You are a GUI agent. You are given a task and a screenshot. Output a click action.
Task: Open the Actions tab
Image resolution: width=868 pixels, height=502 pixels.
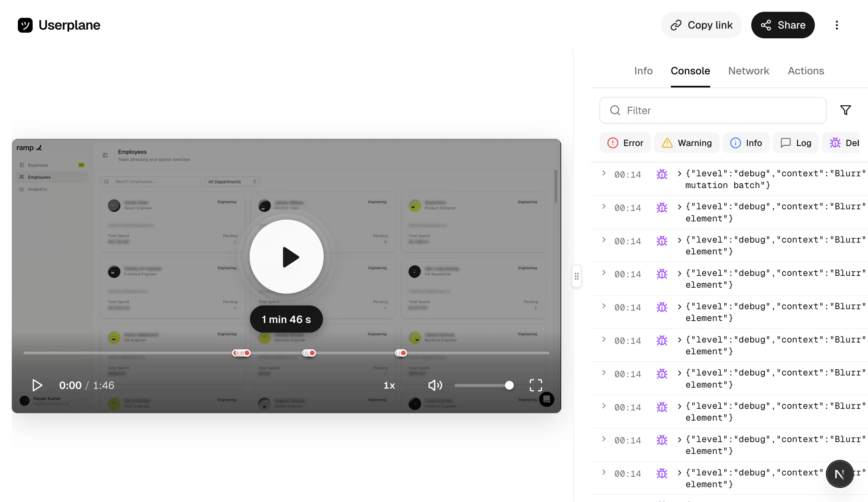click(x=806, y=71)
